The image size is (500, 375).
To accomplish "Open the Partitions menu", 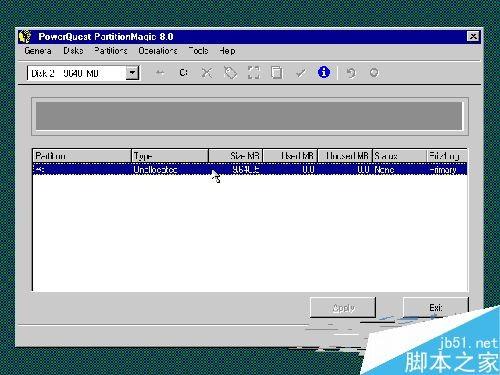I will click(111, 51).
